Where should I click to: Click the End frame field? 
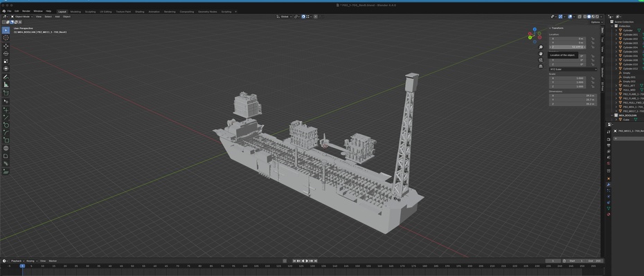click(x=596, y=261)
